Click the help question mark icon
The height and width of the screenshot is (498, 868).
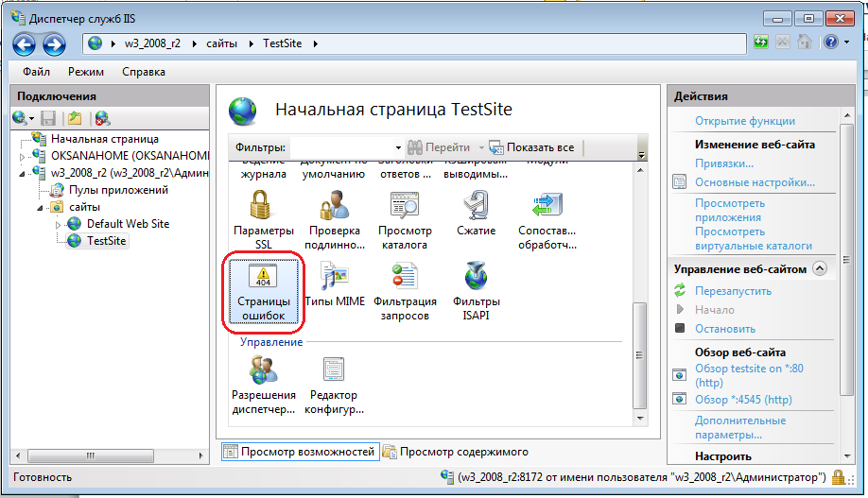pyautogui.click(x=831, y=43)
